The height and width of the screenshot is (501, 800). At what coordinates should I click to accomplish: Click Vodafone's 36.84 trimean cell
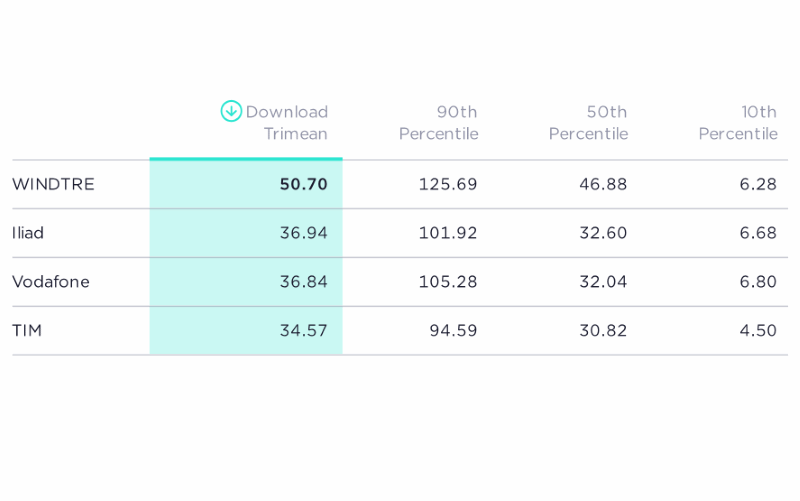(303, 282)
